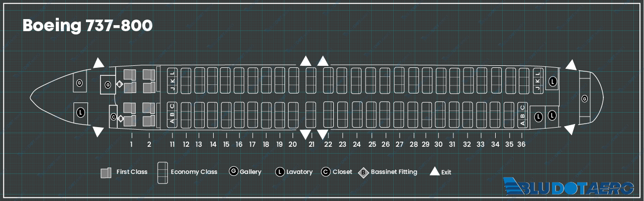Screen dimensions: 644x201
Task: Select the rear galley icon in the tail
Action: point(584,98)
